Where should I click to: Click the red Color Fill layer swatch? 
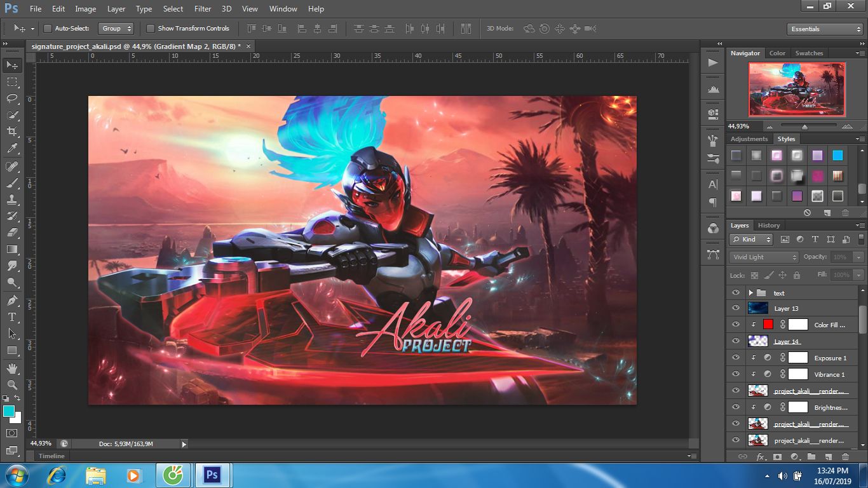pyautogui.click(x=768, y=325)
